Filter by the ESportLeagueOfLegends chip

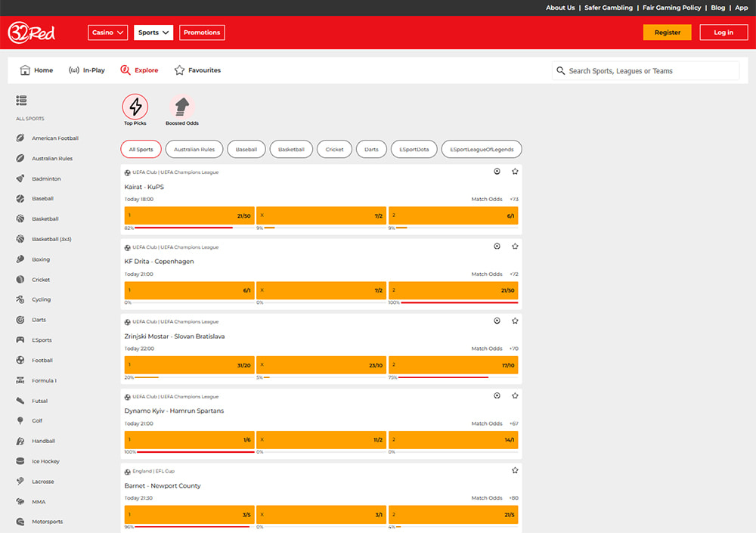482,149
